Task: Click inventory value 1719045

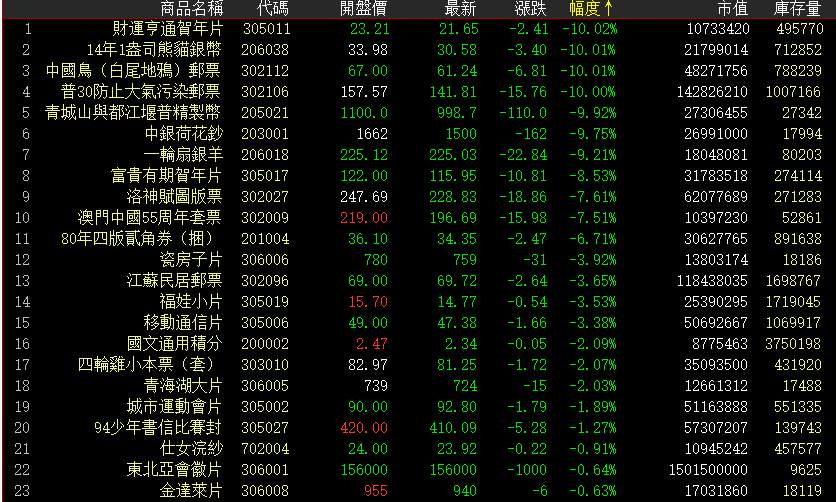Action: (x=793, y=302)
